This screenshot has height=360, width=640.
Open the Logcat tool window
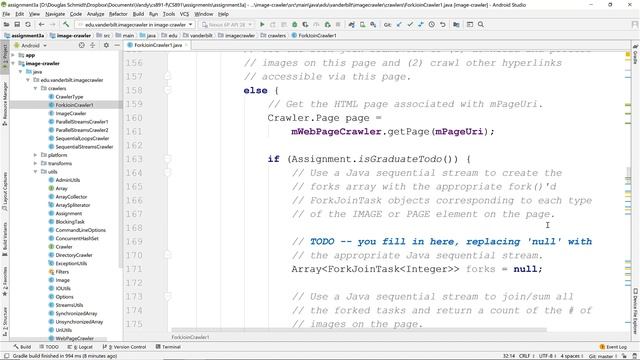80,347
